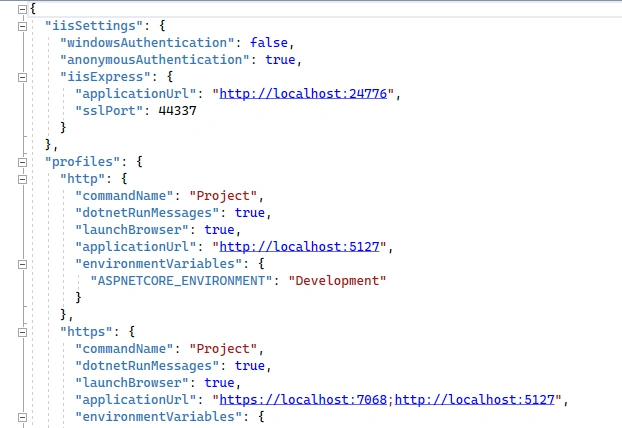Click the "ASPNETCORE_ENVIRONMENT" key
Screen dimensions: 622x428
coord(181,281)
